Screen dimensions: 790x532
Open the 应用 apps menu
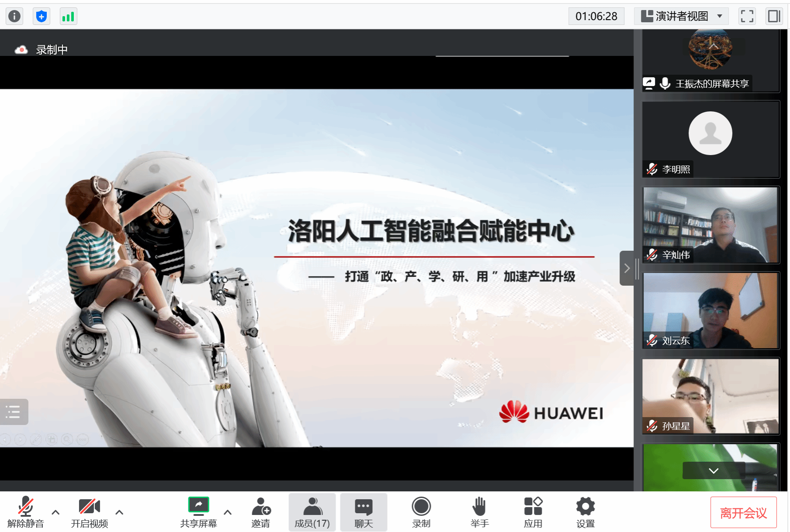click(x=533, y=512)
